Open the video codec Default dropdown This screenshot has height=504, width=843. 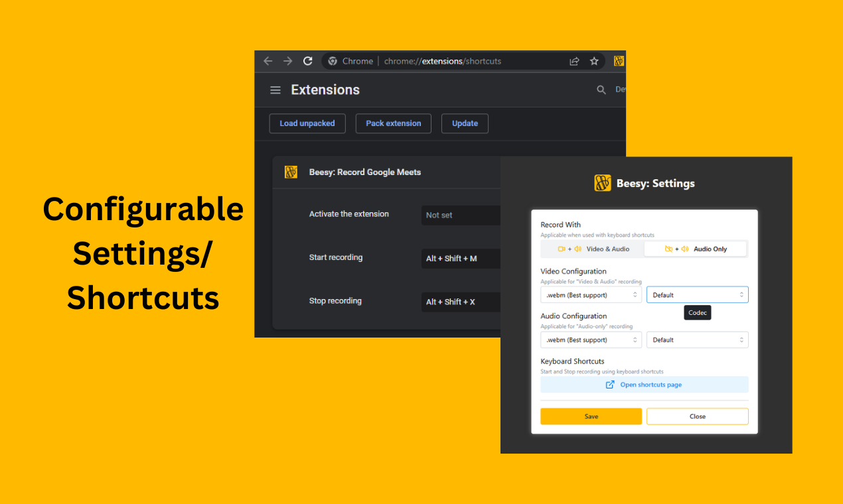click(x=698, y=294)
